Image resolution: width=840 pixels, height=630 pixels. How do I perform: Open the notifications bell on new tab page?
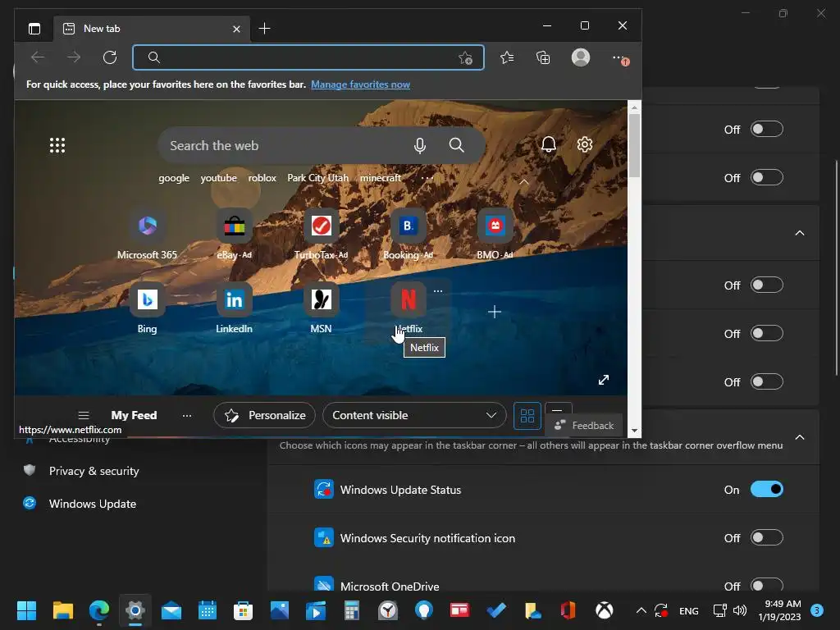pos(549,144)
